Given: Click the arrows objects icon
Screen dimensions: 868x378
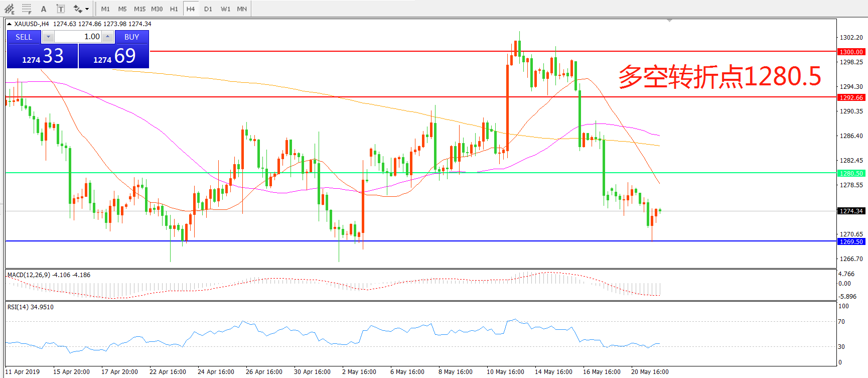Looking at the screenshot, I should pyautogui.click(x=77, y=9).
